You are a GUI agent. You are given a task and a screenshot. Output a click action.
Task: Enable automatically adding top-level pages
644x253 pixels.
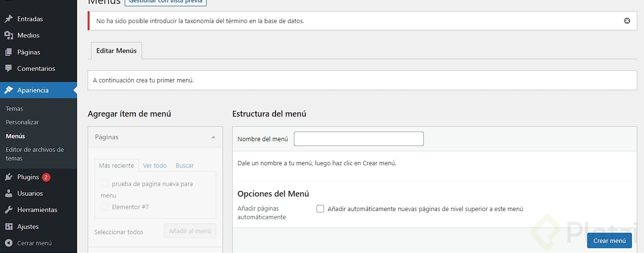320,209
